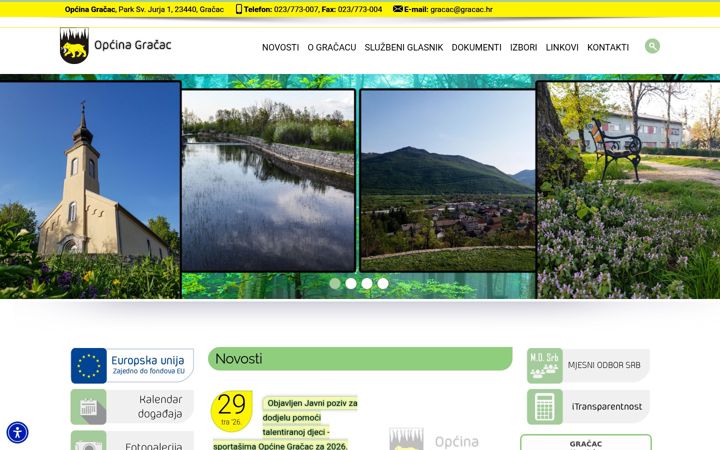Open the accessibility options widget
Screen dimensions: 720x450
tap(17, 433)
